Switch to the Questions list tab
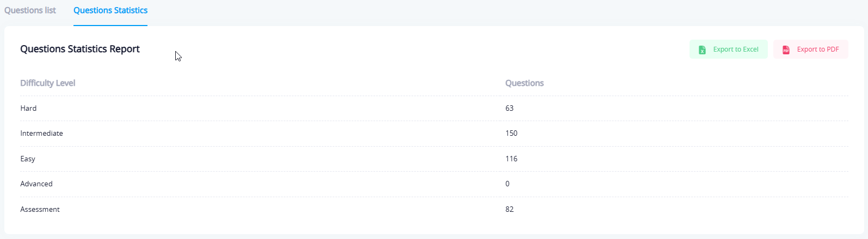Image resolution: width=868 pixels, height=239 pixels. click(x=30, y=10)
